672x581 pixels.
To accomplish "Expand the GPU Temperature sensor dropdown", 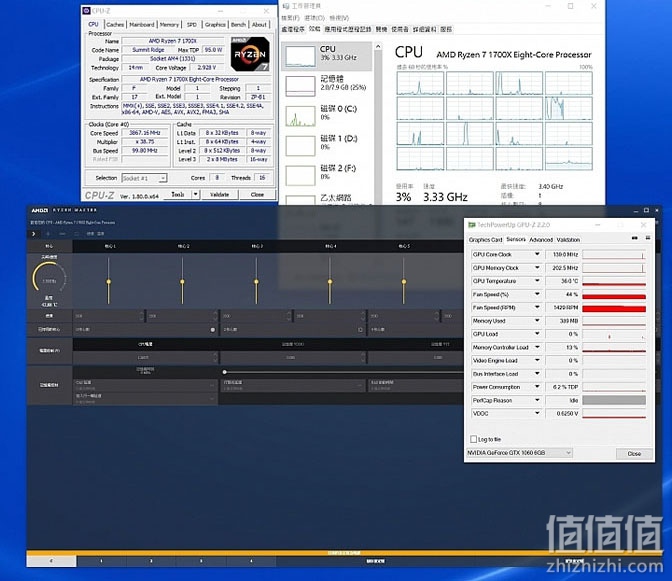I will (537, 281).
